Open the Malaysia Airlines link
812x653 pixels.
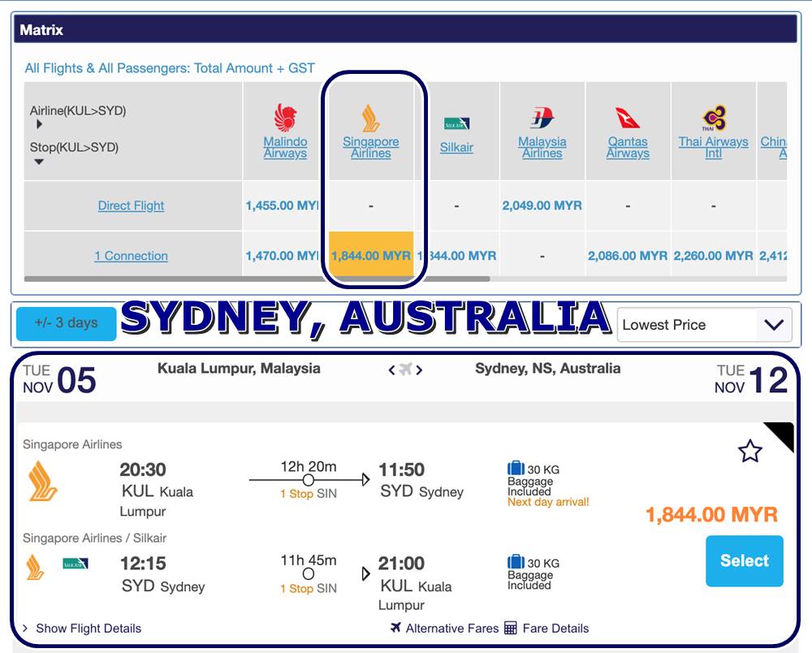pos(542,147)
